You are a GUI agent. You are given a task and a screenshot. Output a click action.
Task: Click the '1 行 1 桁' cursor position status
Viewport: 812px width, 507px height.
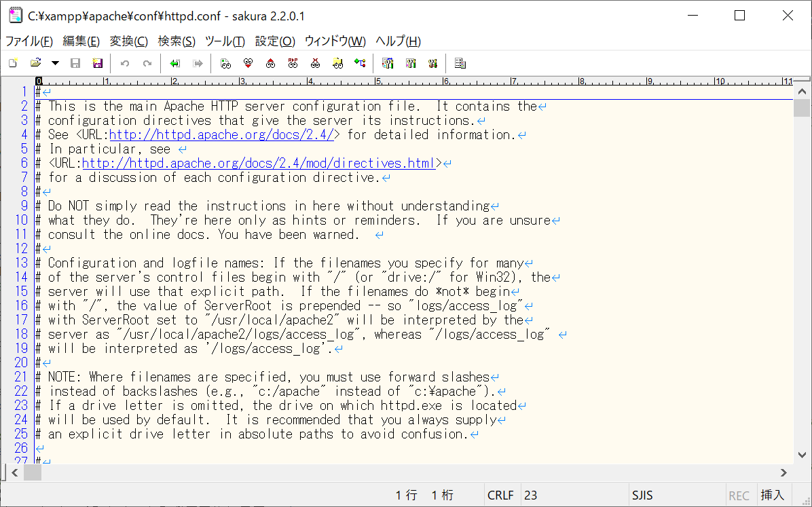click(x=424, y=495)
